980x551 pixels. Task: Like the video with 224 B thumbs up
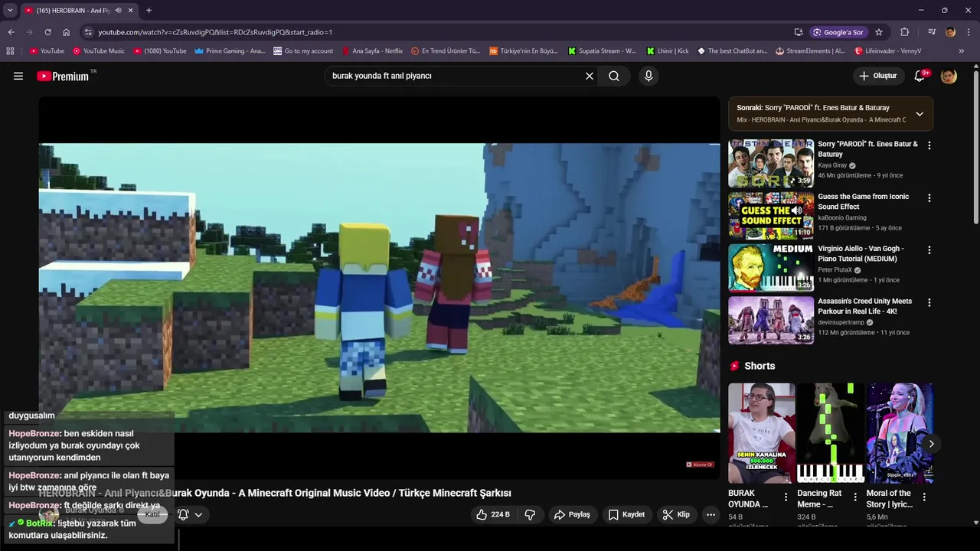tap(492, 514)
